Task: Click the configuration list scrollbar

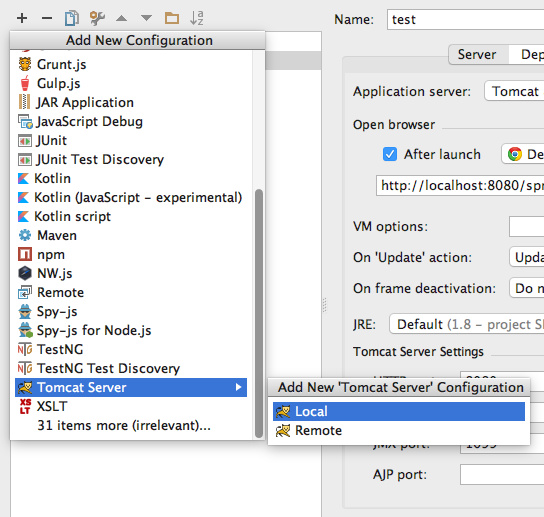Action: (x=259, y=313)
